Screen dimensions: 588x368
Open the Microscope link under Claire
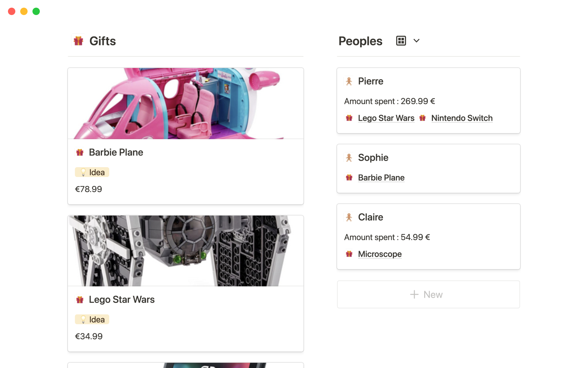380,254
